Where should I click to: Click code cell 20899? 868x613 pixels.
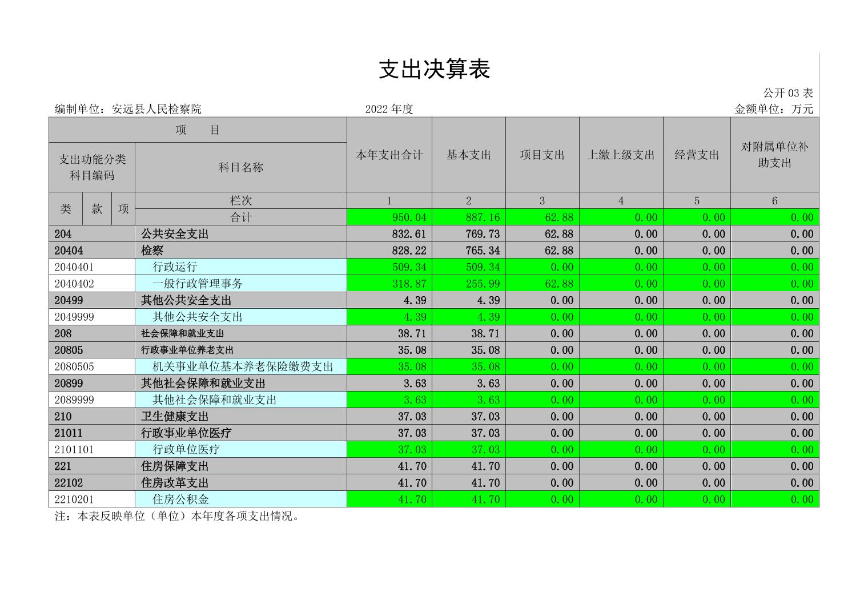92,383
